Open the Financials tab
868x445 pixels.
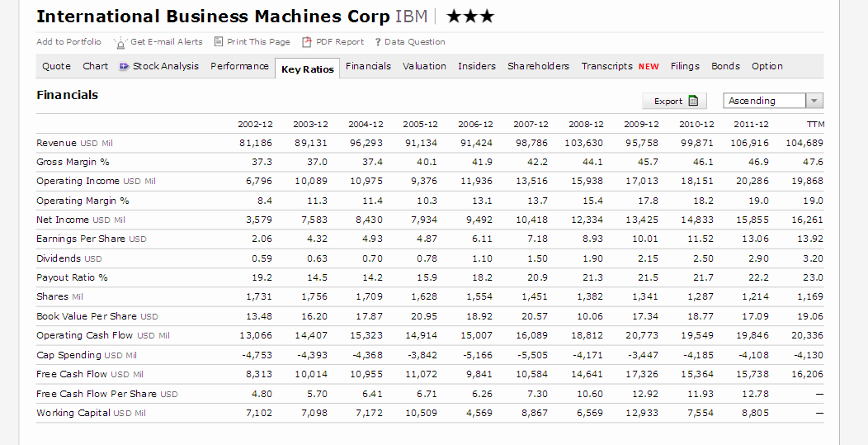(x=368, y=66)
